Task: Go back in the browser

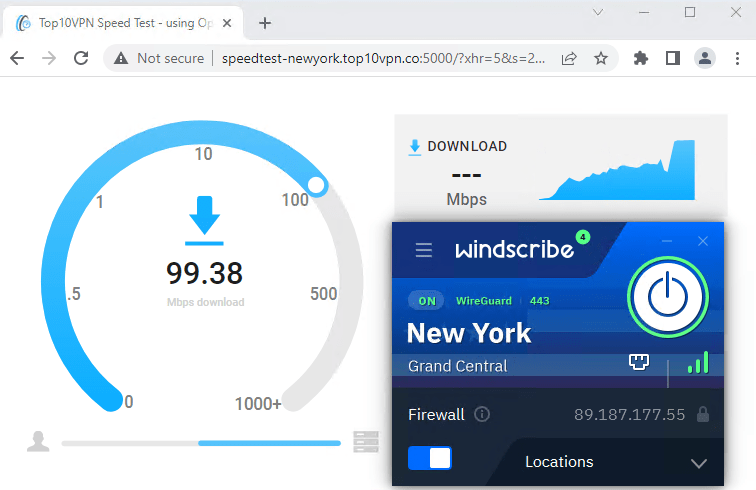Action: tap(17, 58)
